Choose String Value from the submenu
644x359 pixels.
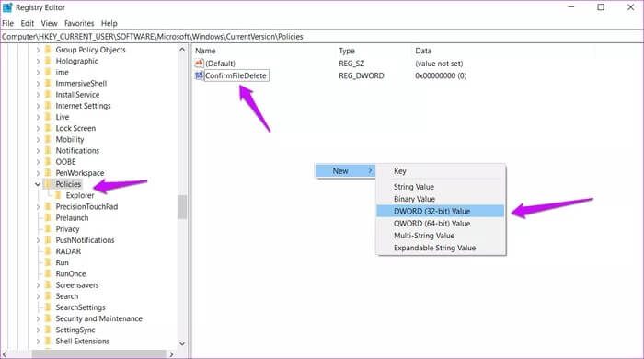[x=441, y=187]
